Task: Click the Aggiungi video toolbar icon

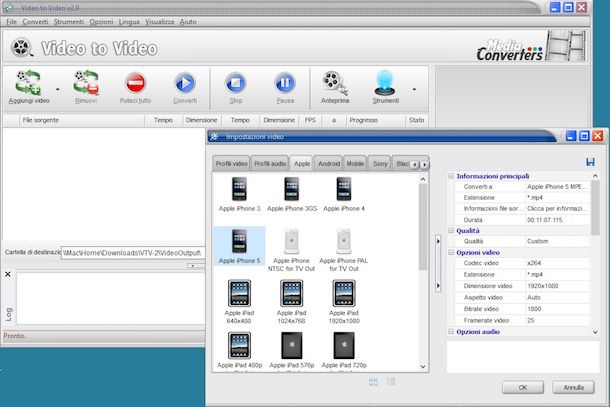Action: pyautogui.click(x=28, y=82)
